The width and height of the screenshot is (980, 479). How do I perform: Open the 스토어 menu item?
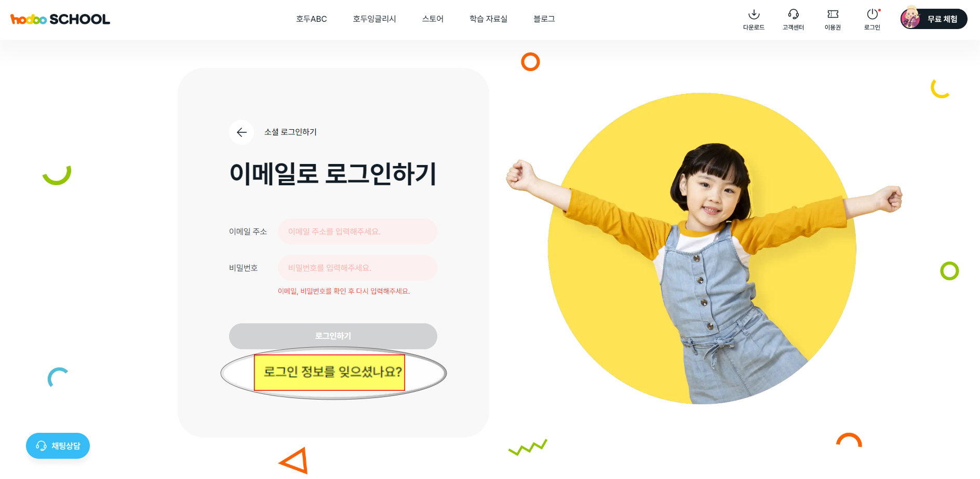pyautogui.click(x=433, y=19)
